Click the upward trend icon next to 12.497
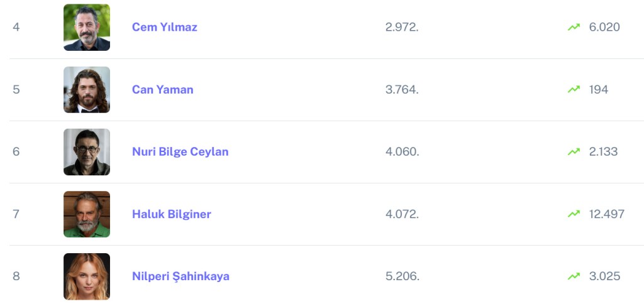Viewport: 644px width, 304px height. click(x=574, y=214)
